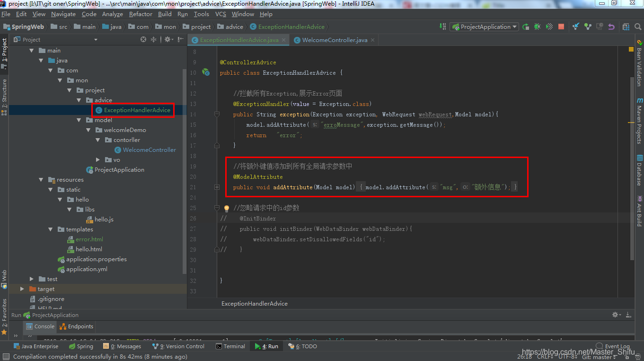Open the ProjectApplication run configuration dropdown
This screenshot has height=361, width=644.
click(x=484, y=27)
